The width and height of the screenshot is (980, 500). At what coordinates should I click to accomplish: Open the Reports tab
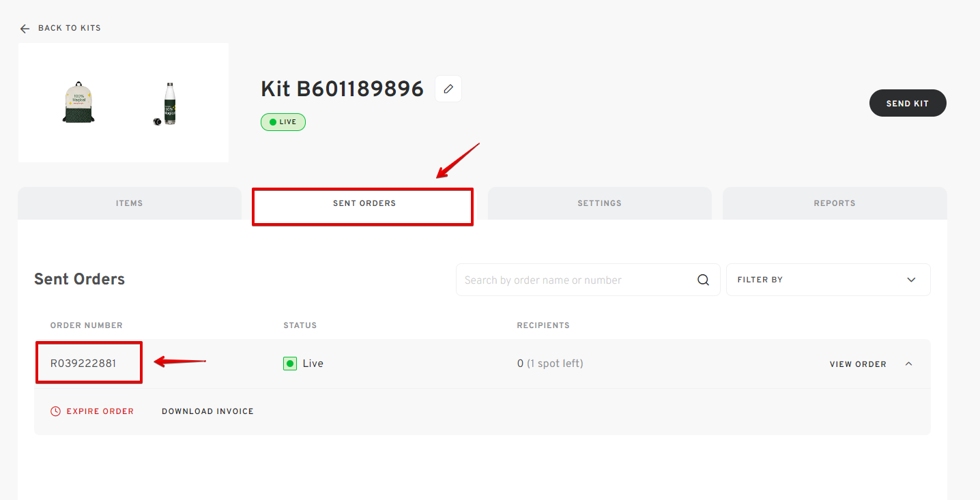click(x=833, y=203)
